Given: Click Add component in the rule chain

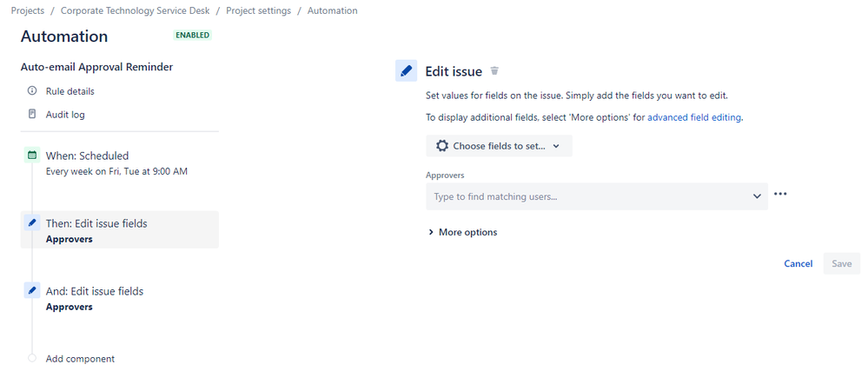Looking at the screenshot, I should (x=80, y=359).
